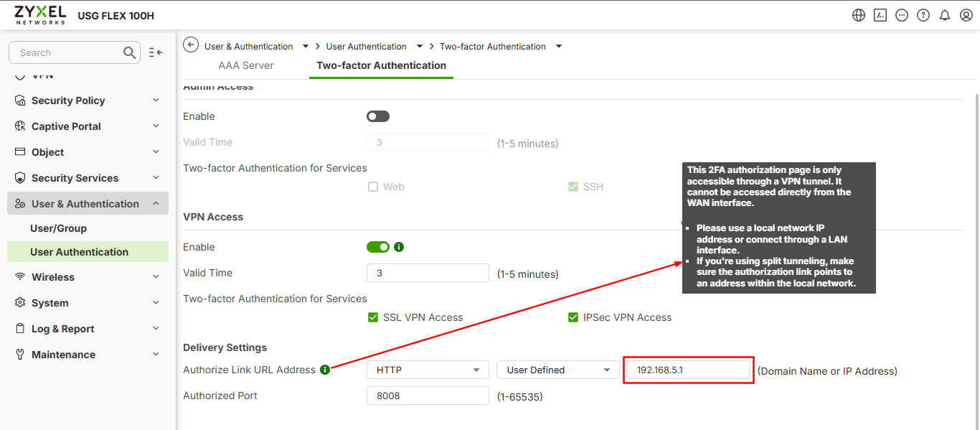This screenshot has width=980, height=430.
Task: Click the Admin Access Valid Time field
Action: point(428,142)
